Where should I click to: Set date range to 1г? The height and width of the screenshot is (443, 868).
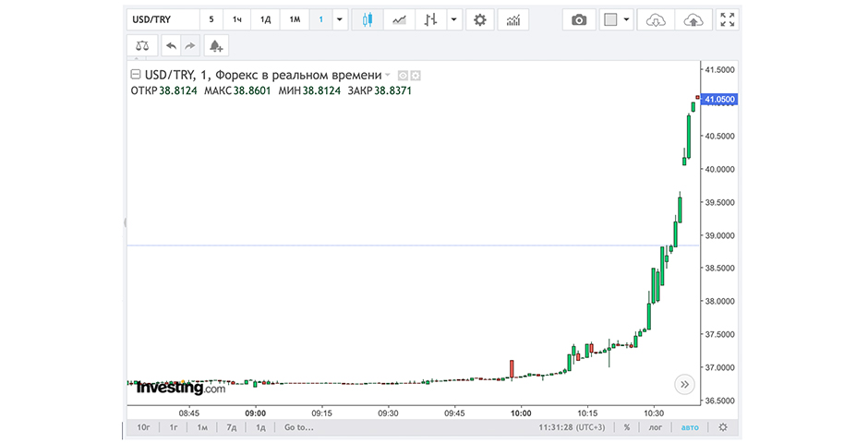coord(174,427)
